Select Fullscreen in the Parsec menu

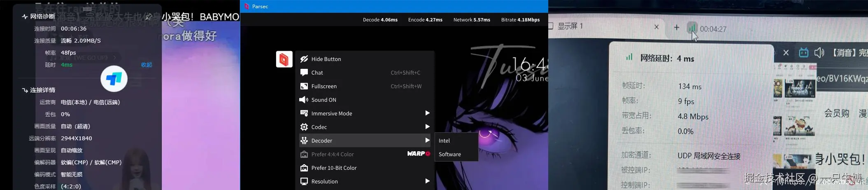point(365,86)
